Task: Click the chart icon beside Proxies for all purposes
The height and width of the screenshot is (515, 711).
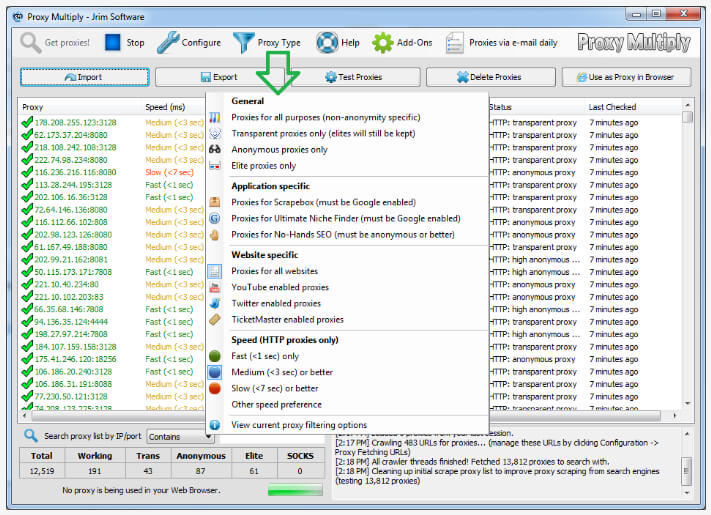Action: point(215,118)
